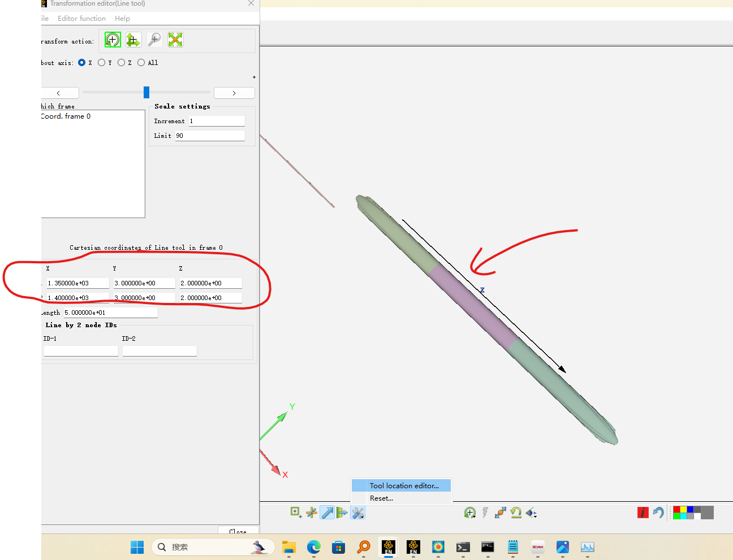Select the Y axis radio button
This screenshot has height=560, width=733.
click(102, 63)
